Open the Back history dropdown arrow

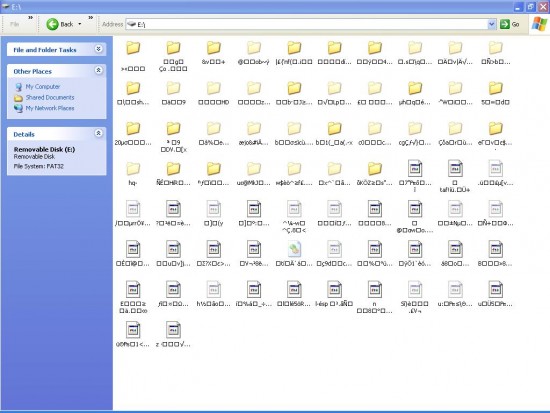[80, 24]
